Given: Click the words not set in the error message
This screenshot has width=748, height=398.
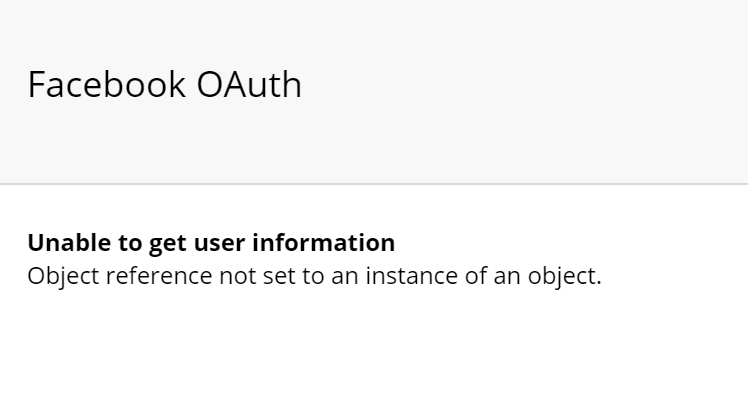Looking at the screenshot, I should pyautogui.click(x=257, y=276).
